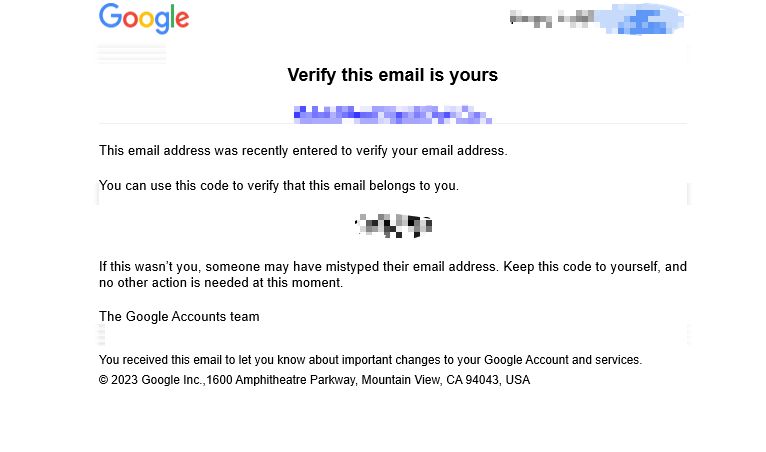Image resolution: width=766 pixels, height=452 pixels.
Task: Click 'no other action is needed' text line
Action: pos(221,282)
